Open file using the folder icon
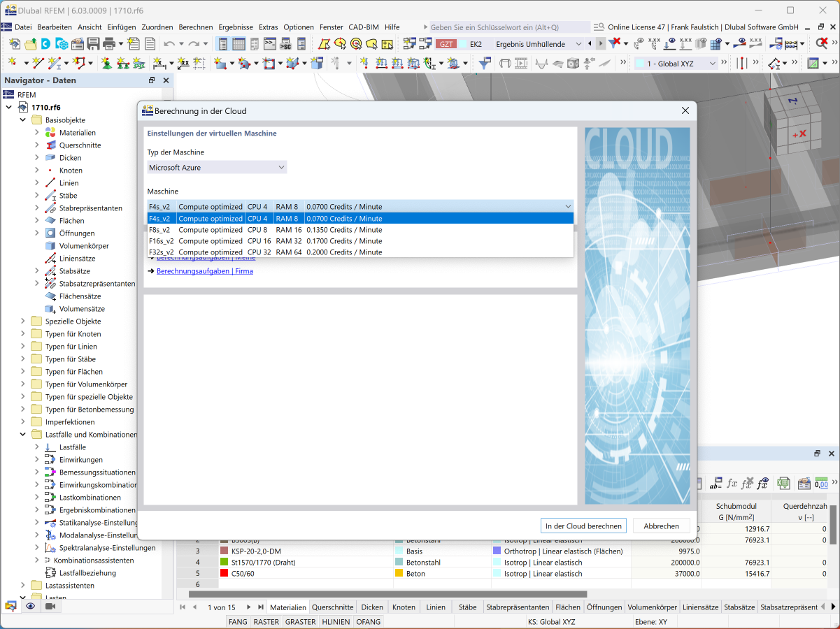 [31, 43]
